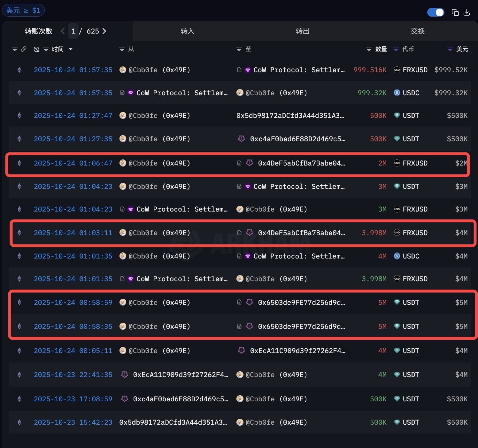478x448 pixels.
Task: Toggle the blue switch at top right
Action: pyautogui.click(x=436, y=12)
